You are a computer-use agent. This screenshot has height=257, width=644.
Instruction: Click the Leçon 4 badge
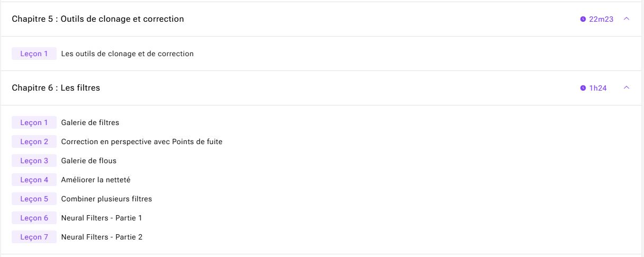tap(34, 180)
